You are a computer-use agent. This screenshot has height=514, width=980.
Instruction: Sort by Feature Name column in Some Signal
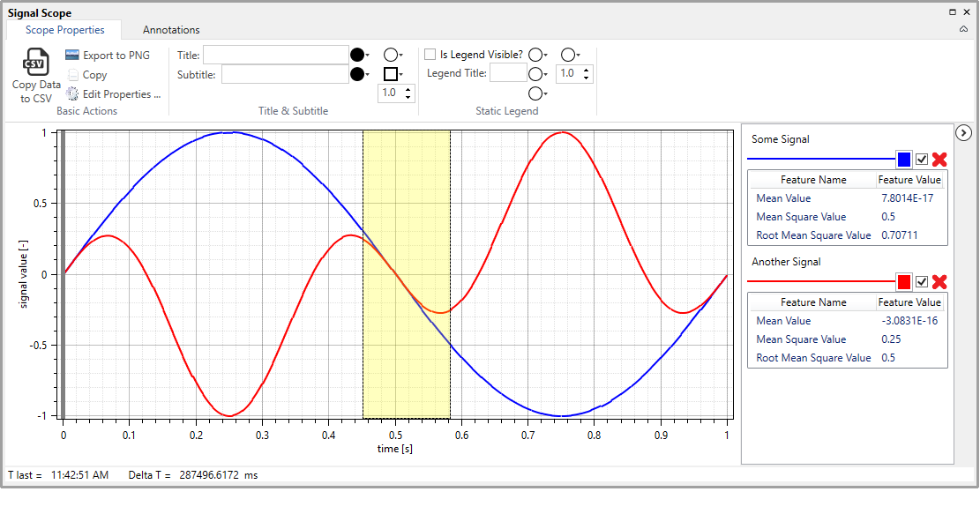(812, 180)
